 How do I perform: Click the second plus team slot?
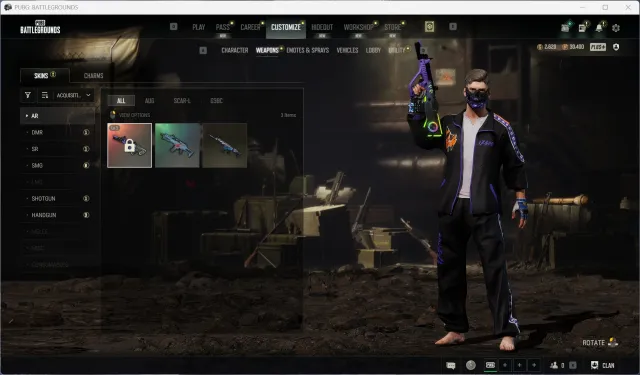[520, 365]
